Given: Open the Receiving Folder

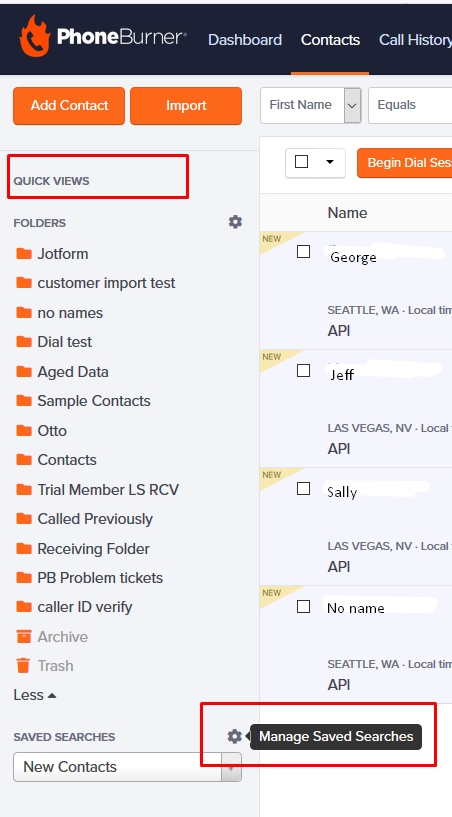Looking at the screenshot, I should [x=93, y=549].
